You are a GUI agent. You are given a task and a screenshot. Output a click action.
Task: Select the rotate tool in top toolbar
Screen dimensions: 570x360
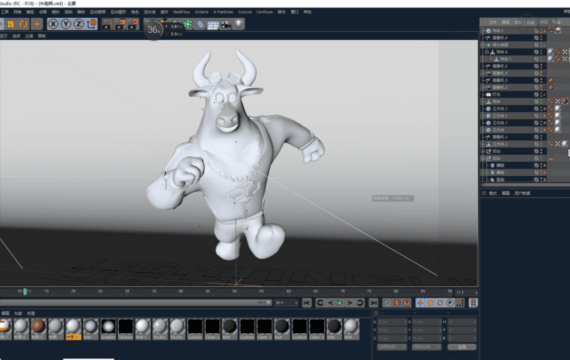click(23, 24)
